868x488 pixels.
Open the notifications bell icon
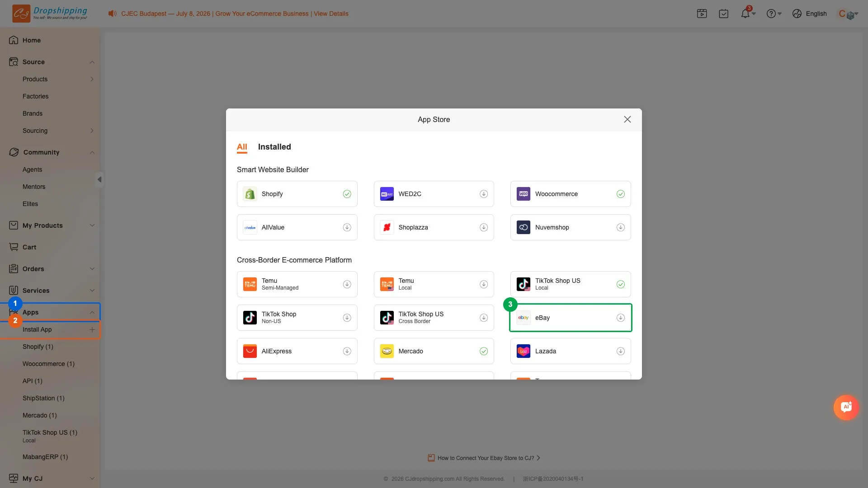click(x=745, y=14)
